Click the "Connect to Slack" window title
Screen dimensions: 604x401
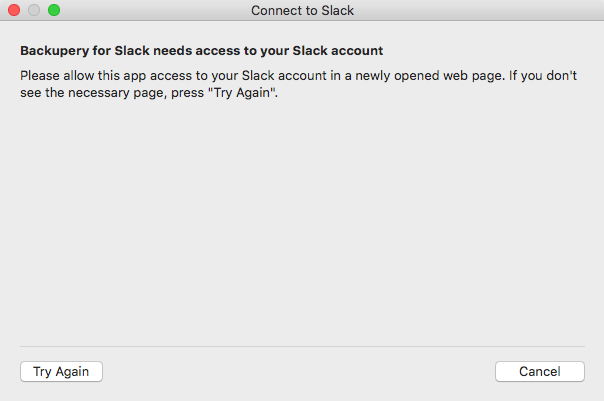(302, 11)
